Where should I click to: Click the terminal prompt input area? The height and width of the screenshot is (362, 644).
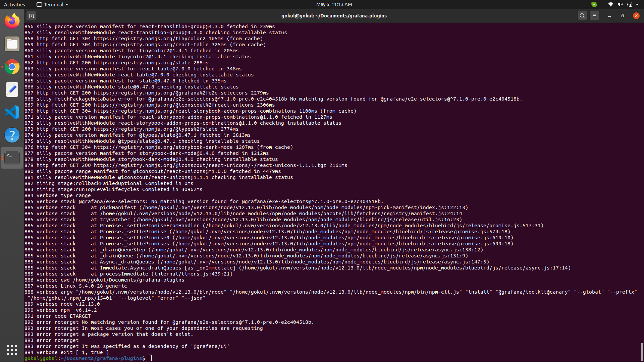point(150,358)
